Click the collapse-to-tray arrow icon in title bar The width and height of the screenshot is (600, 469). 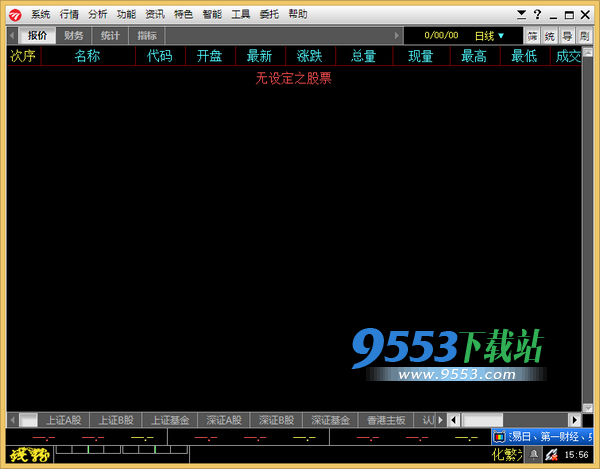tap(521, 15)
